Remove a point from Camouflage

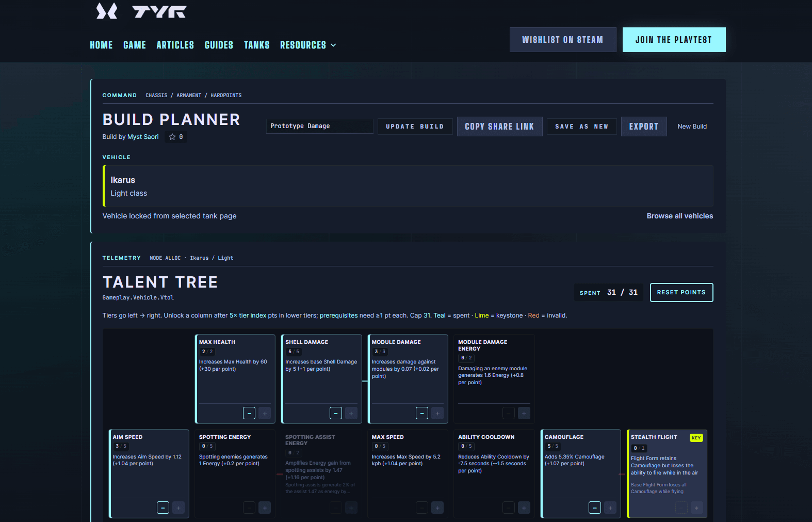595,508
